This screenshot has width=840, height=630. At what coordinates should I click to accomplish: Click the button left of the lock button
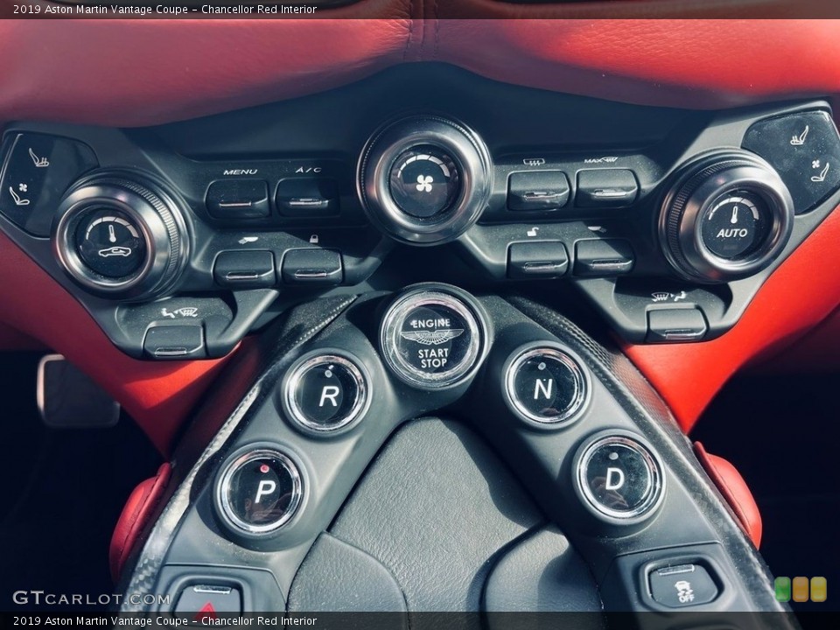[x=244, y=268]
